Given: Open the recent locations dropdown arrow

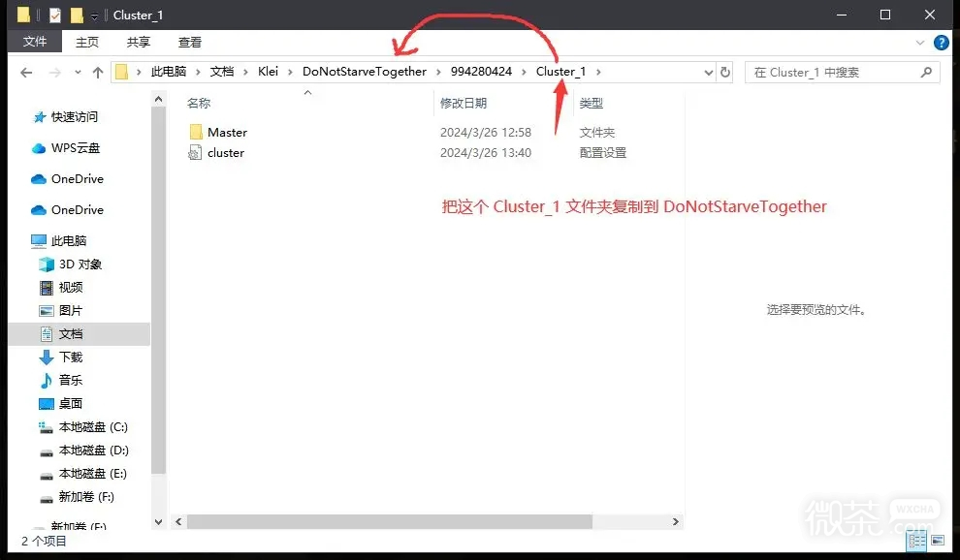Looking at the screenshot, I should coord(78,73).
